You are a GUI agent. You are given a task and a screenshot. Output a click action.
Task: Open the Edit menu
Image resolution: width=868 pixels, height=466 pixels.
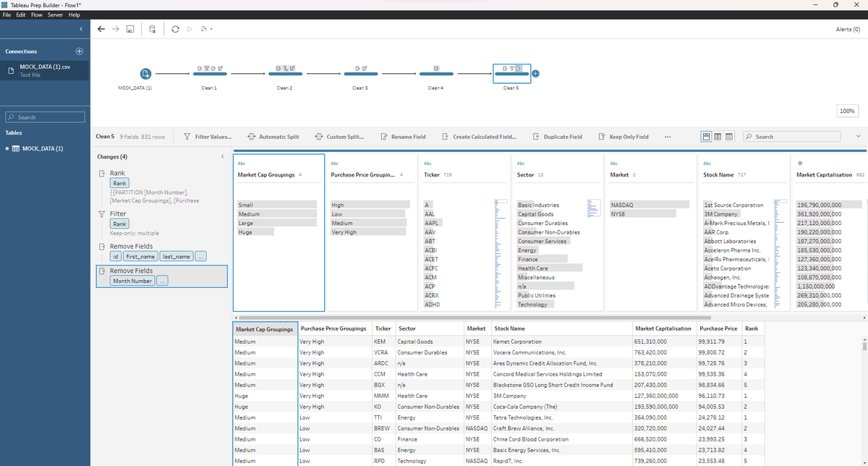[22, 15]
